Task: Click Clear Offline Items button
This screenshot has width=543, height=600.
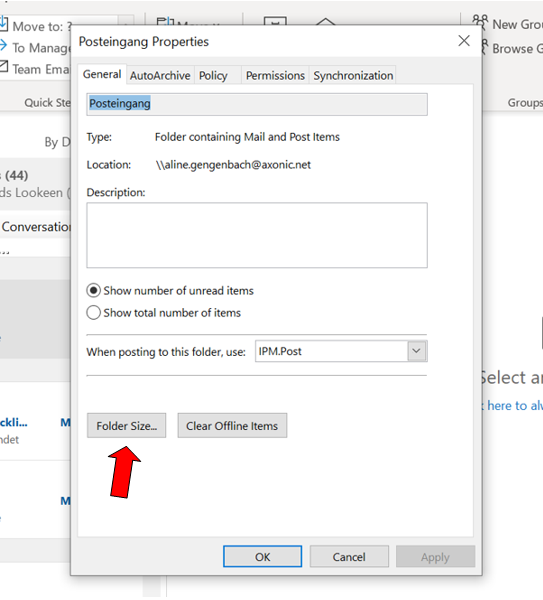Action: (232, 426)
